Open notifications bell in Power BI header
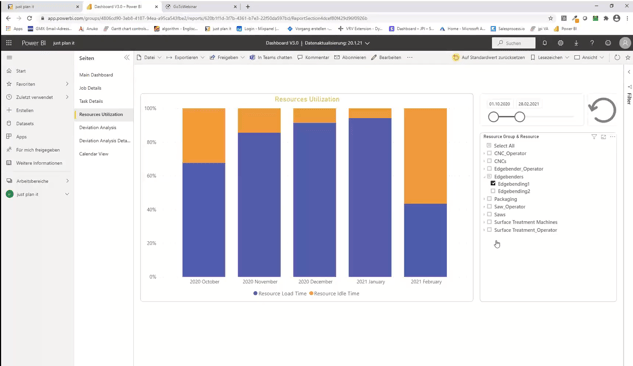The image size is (633, 366). click(x=545, y=43)
